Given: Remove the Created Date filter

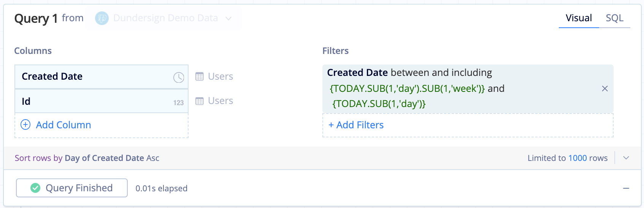Looking at the screenshot, I should (x=605, y=88).
